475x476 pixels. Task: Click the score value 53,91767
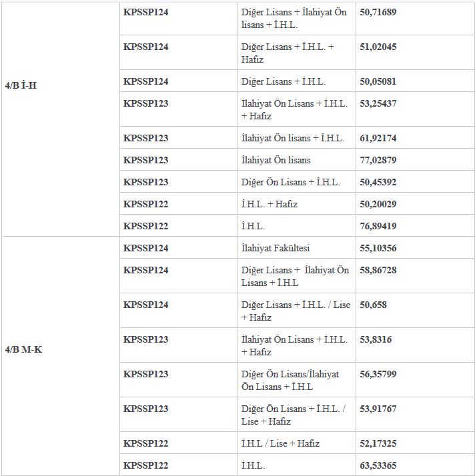[378, 409]
